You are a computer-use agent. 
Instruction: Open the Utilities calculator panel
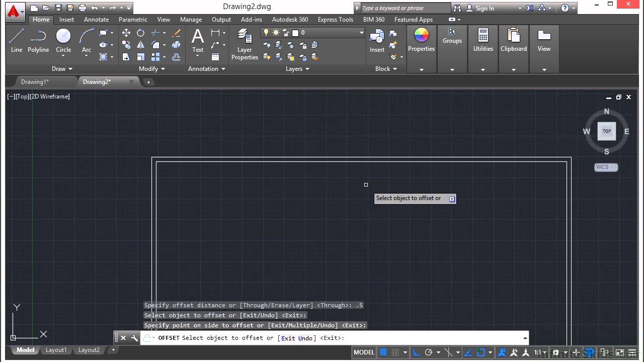(483, 40)
